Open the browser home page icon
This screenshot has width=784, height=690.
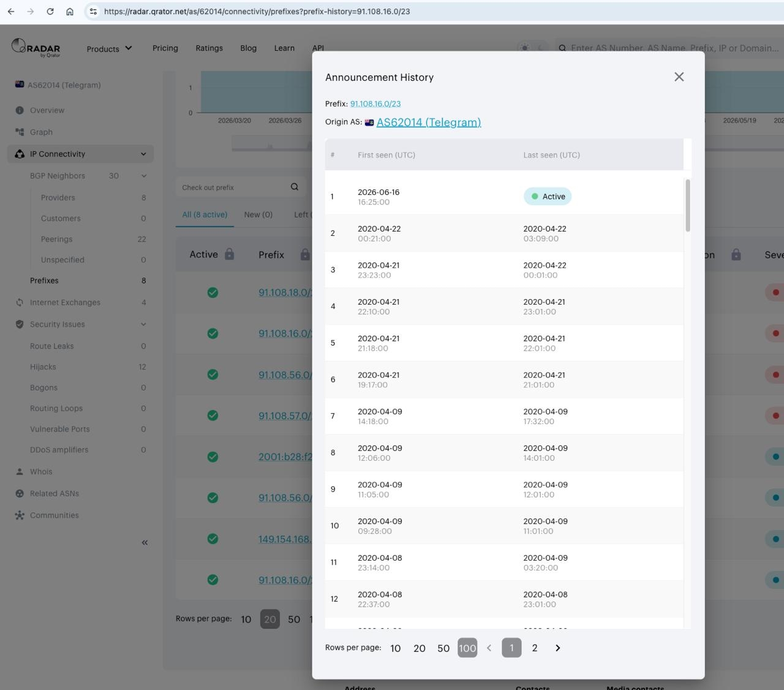(x=70, y=12)
